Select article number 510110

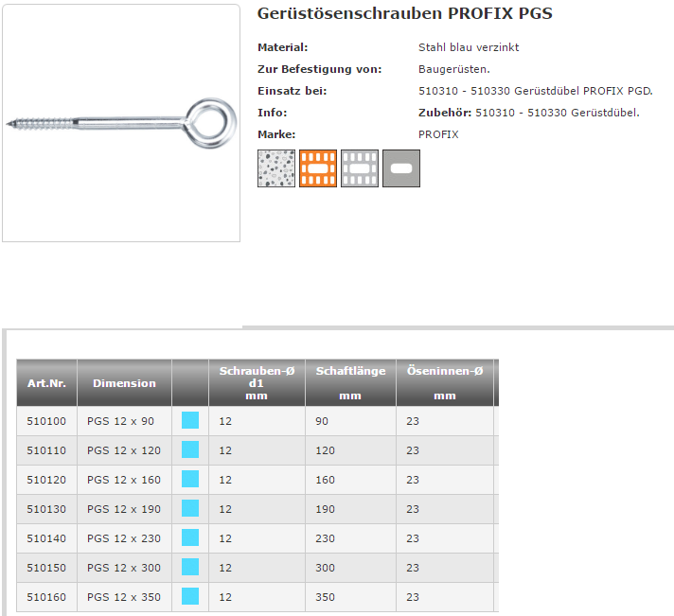pos(46,450)
